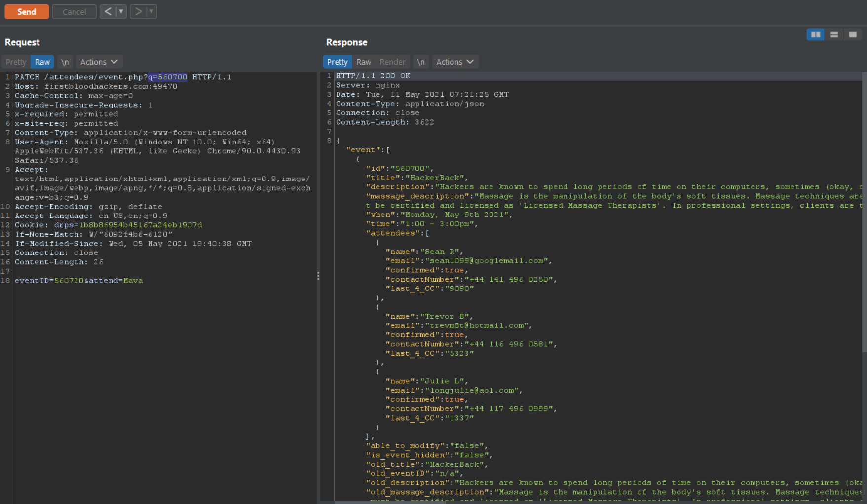Image resolution: width=867 pixels, height=504 pixels.
Task: Click the HTTP/1.1 200 OK status line
Action: [373, 76]
